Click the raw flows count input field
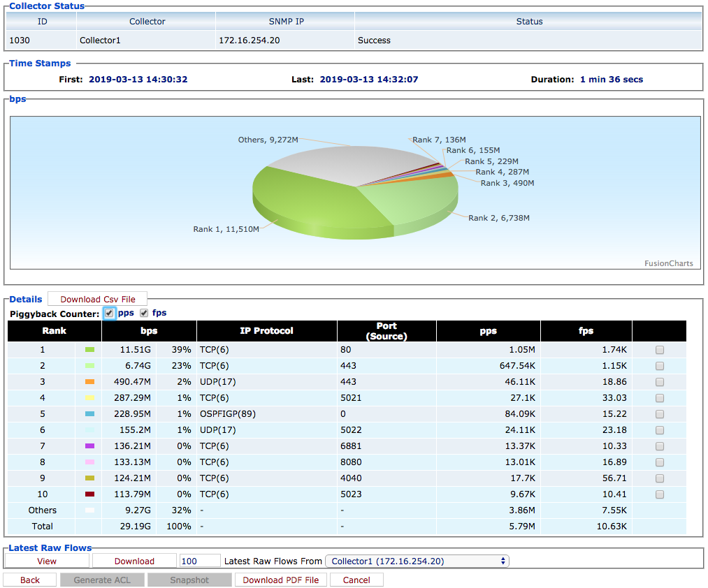This screenshot has height=588, width=708. click(x=198, y=561)
